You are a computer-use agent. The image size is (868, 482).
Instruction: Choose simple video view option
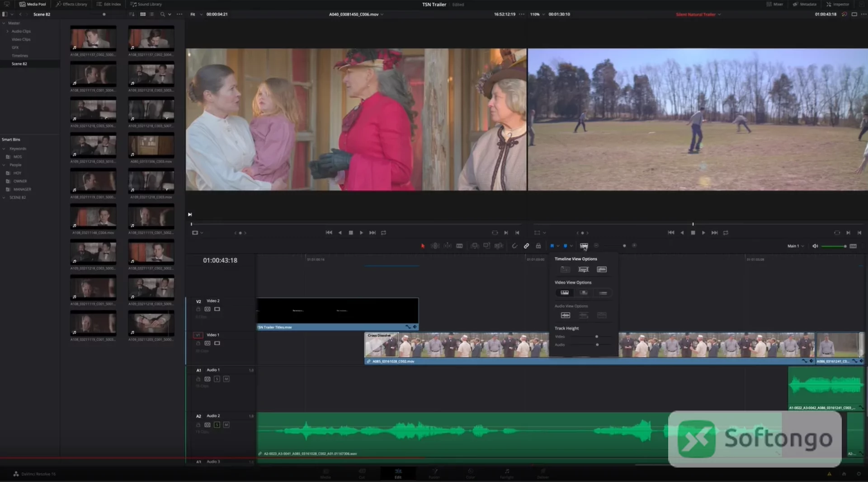tap(603, 293)
